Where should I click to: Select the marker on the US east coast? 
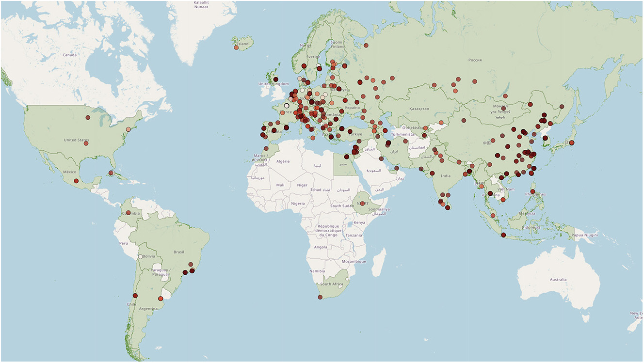(x=129, y=129)
